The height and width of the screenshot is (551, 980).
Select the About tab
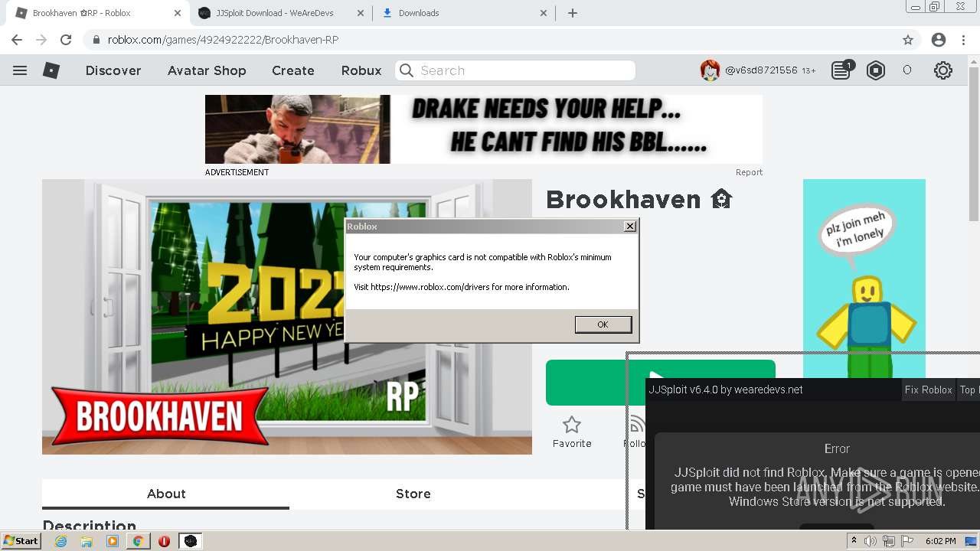[x=166, y=494]
